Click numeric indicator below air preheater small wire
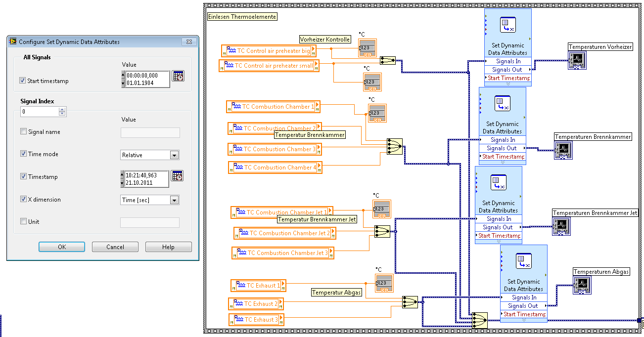The width and height of the screenshot is (644, 337). pyautogui.click(x=372, y=82)
